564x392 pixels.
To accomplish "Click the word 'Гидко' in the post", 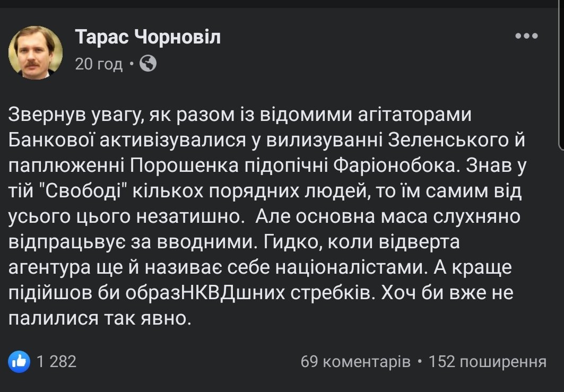I will tap(293, 241).
